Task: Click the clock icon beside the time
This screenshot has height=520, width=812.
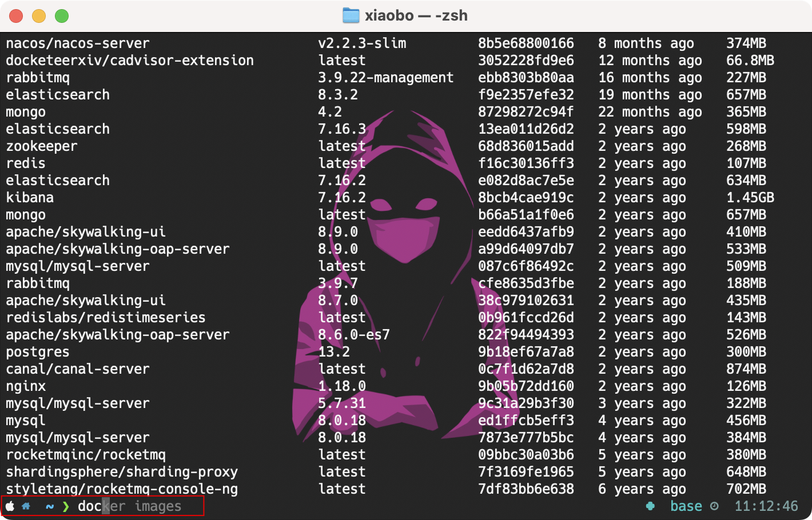Action: (x=714, y=506)
